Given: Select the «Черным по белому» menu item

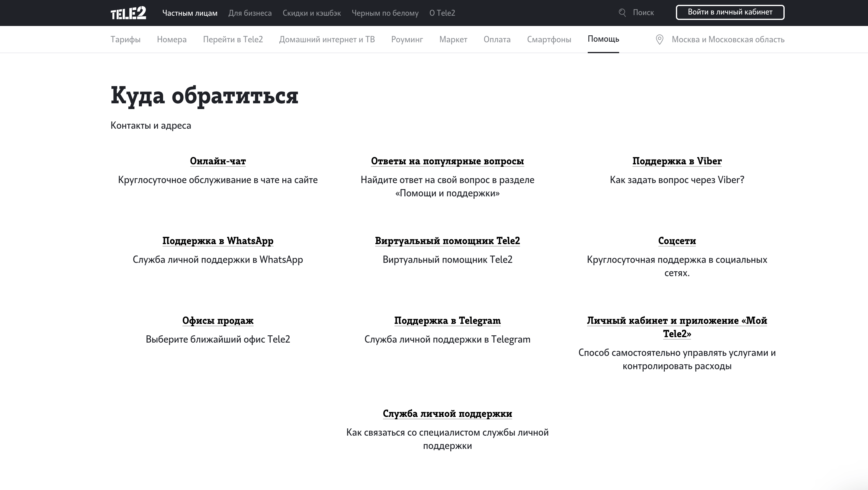Looking at the screenshot, I should click(x=385, y=13).
